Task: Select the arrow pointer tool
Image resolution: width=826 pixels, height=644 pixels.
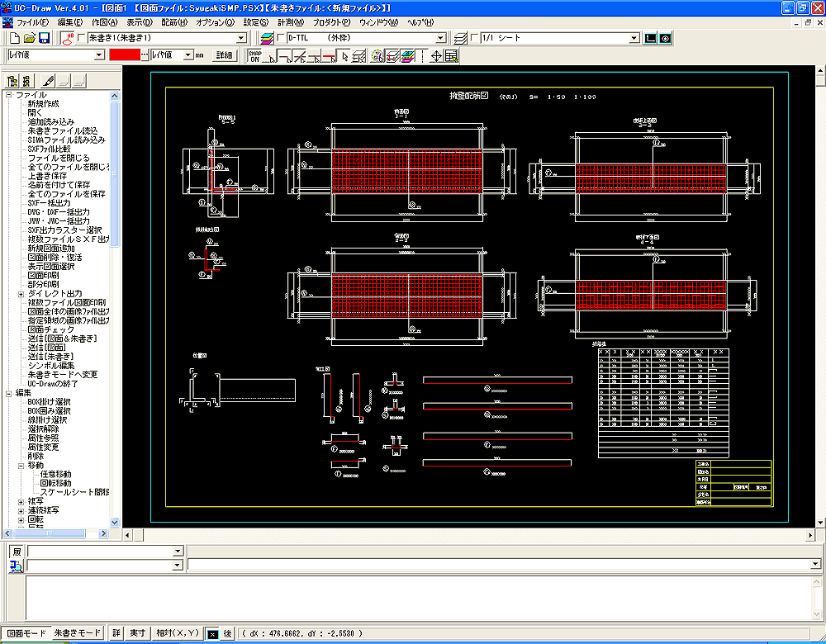Action: click(344, 56)
